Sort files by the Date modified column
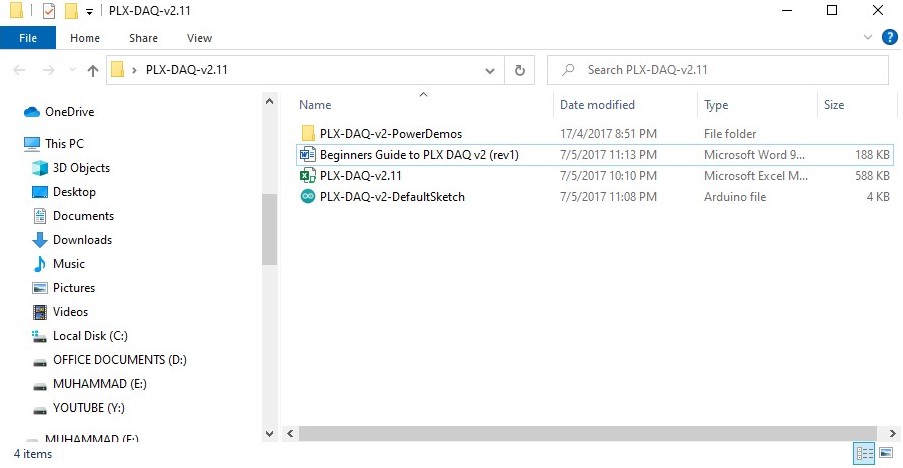The image size is (903, 468). click(597, 105)
